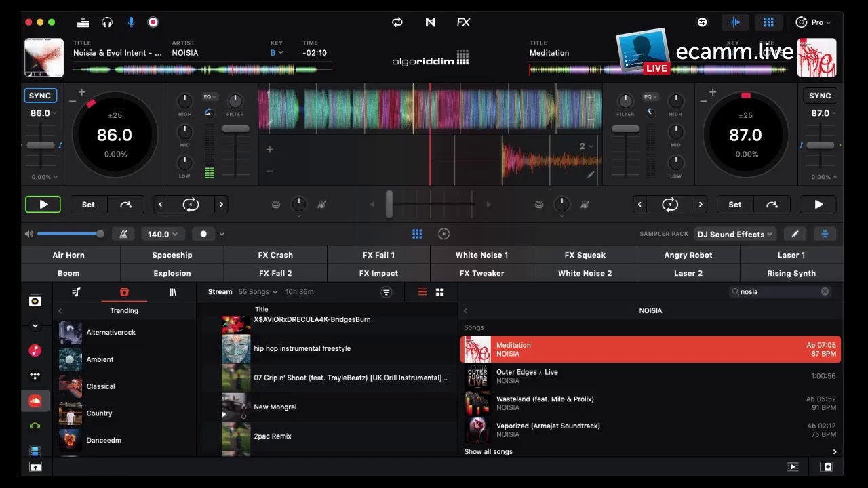Viewport: 868px width, 488px height.
Task: Expand the 140.0 tempo dropdown
Action: point(163,234)
